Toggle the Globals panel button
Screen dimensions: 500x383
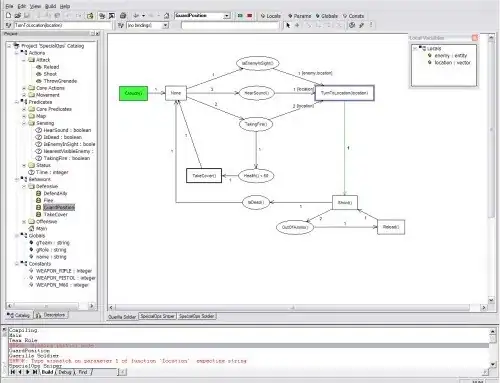coord(327,16)
